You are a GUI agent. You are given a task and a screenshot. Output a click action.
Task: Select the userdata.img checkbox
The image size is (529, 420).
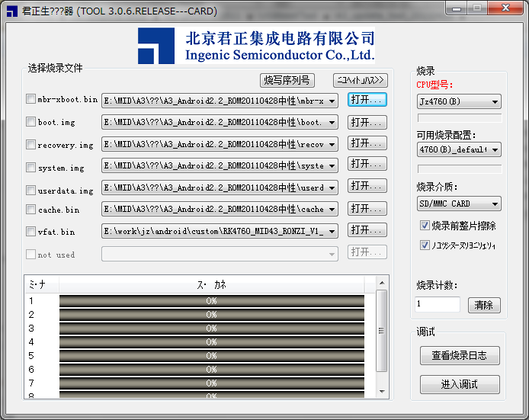(30, 190)
